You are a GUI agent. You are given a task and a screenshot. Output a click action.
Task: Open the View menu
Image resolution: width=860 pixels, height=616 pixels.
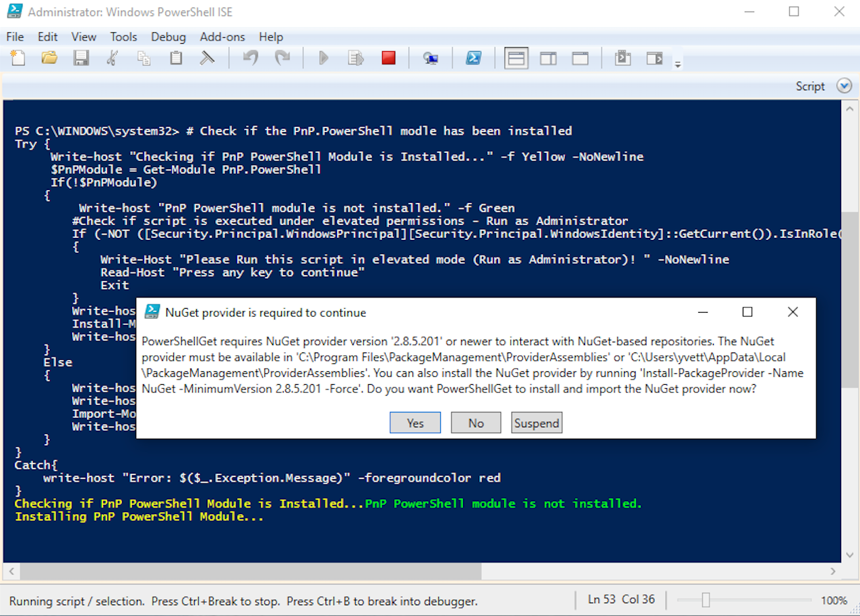(84, 37)
